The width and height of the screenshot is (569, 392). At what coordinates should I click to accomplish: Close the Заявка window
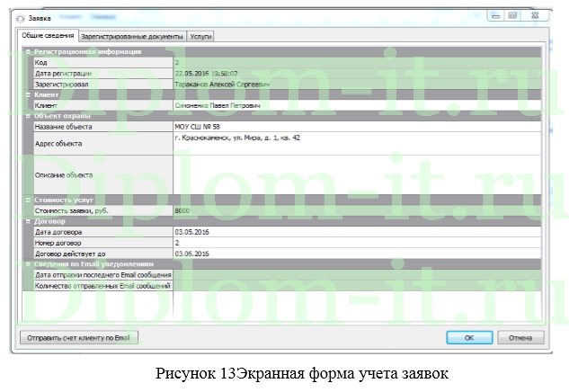(535, 15)
